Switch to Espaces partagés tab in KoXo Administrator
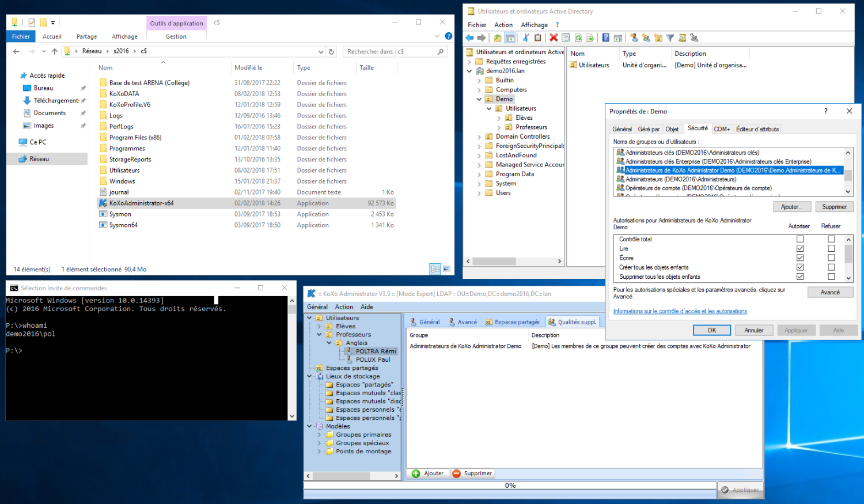The width and height of the screenshot is (864, 504). 512,322
